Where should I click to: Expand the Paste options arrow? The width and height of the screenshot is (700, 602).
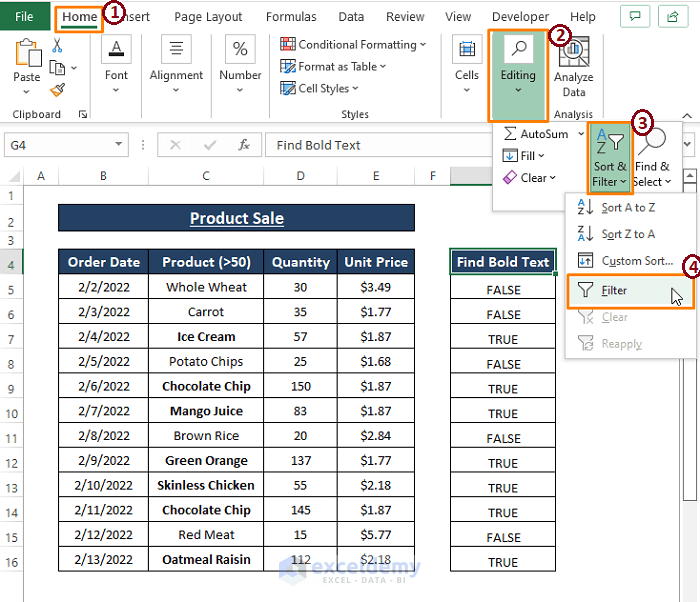26,92
